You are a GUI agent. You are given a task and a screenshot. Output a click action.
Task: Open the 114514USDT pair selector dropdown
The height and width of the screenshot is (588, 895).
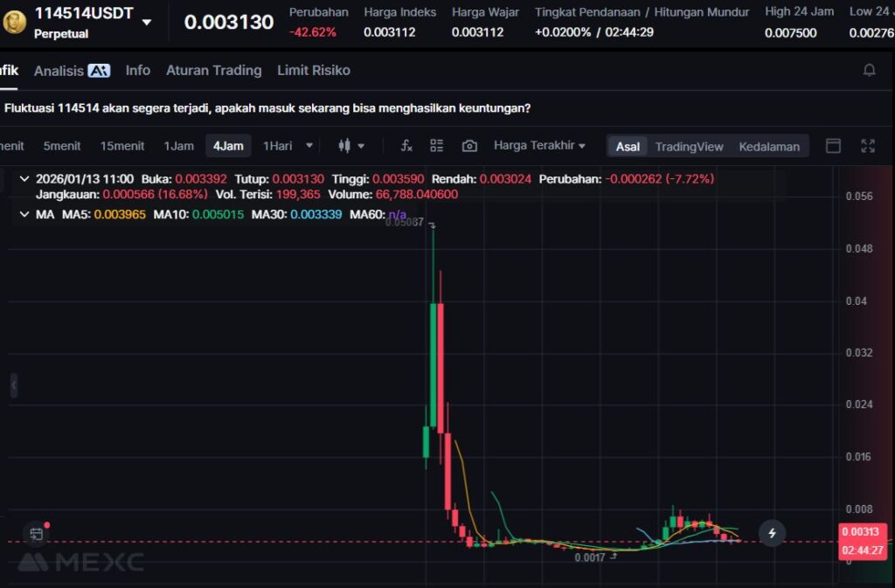[146, 23]
